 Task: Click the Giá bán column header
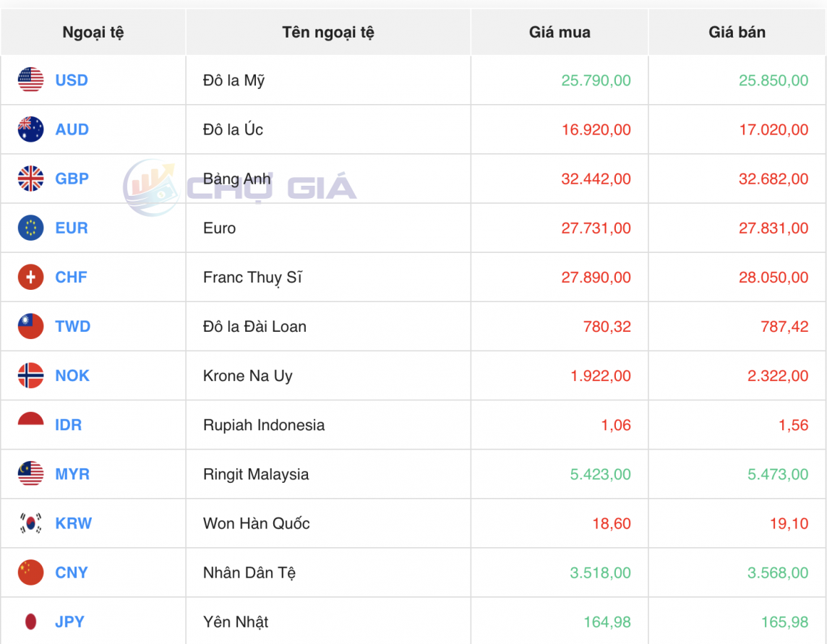737,32
